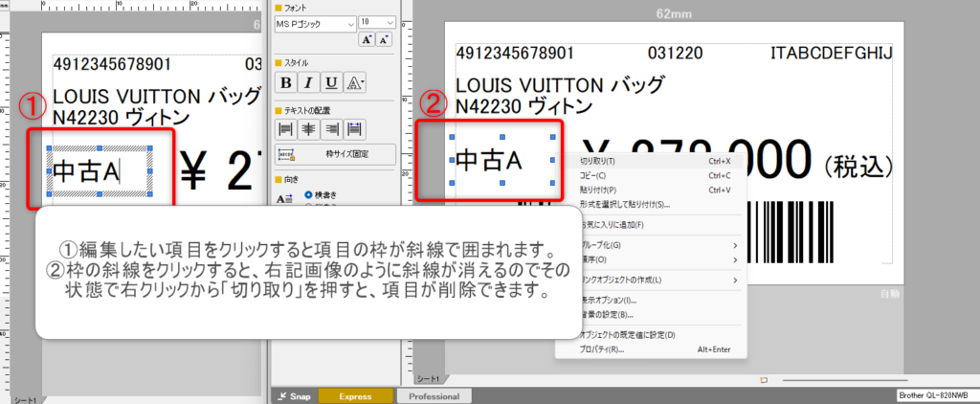The image size is (980, 404).
Task: Select the シート1 tab in right window
Action: tap(429, 380)
